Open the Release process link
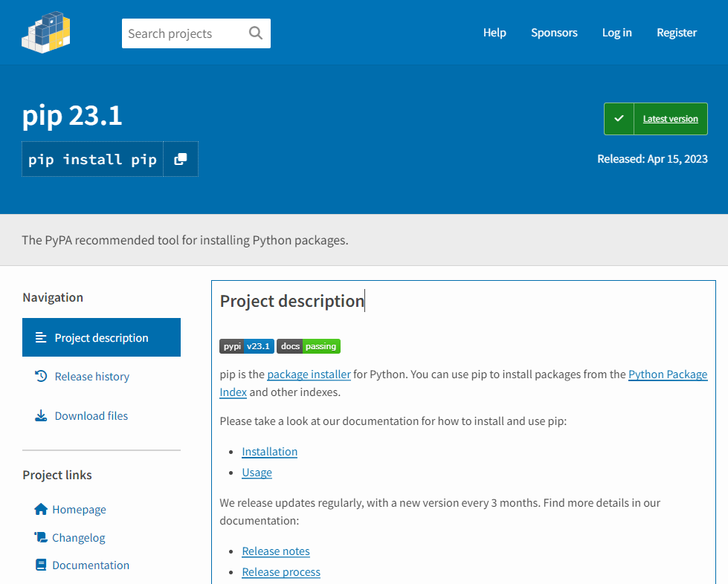The image size is (728, 584). [x=281, y=572]
